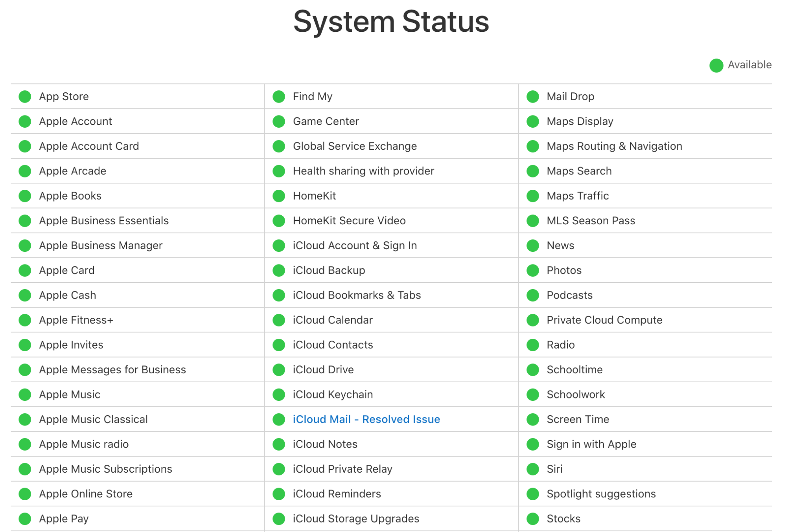Viewport: 786px width, 532px height.
Task: Select the Spotlight suggestions service
Action: click(x=601, y=494)
